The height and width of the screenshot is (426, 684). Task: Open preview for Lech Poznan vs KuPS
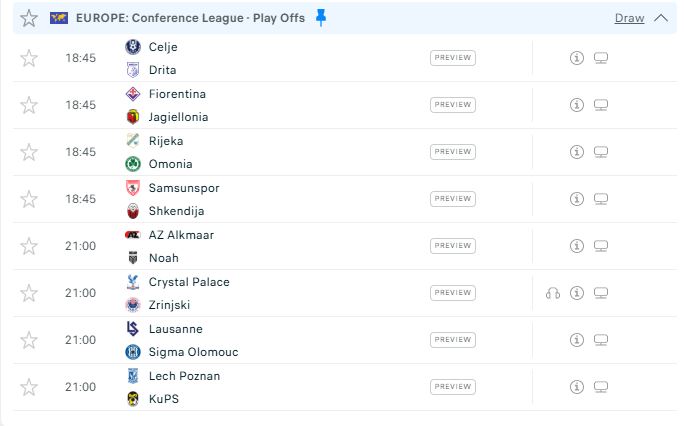[x=453, y=387]
